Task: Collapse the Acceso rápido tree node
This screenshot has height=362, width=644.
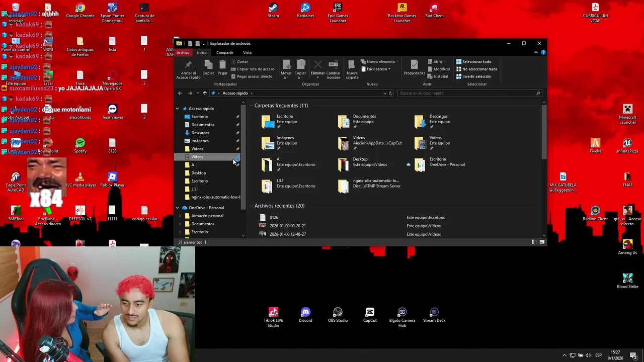Action: click(x=177, y=109)
